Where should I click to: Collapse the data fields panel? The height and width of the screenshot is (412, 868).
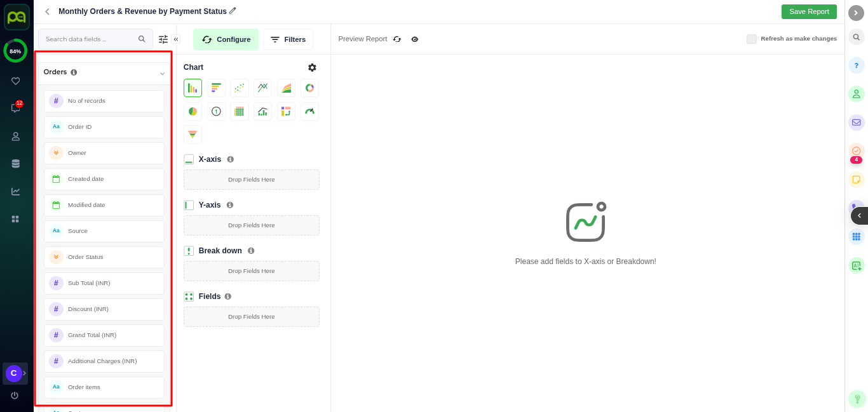coord(176,39)
